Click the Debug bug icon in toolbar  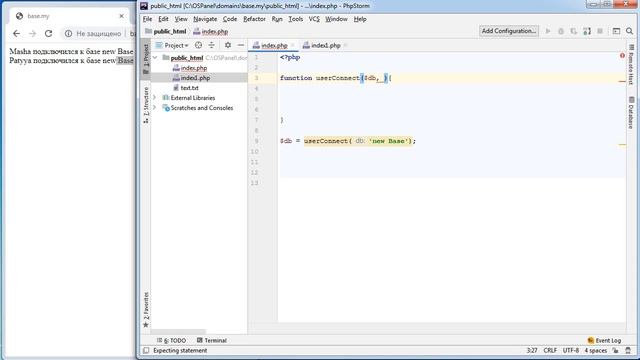click(561, 31)
